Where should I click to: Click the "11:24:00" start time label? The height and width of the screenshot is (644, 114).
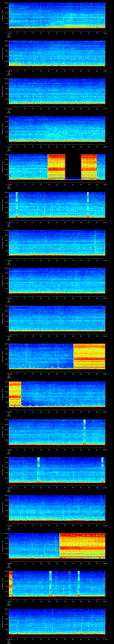click(x=9, y=412)
